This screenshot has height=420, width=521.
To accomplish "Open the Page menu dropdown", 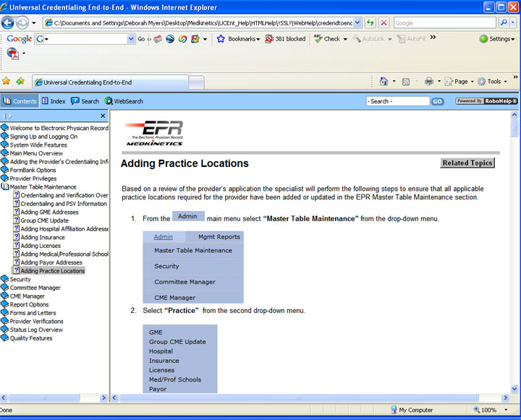I will coord(472,82).
